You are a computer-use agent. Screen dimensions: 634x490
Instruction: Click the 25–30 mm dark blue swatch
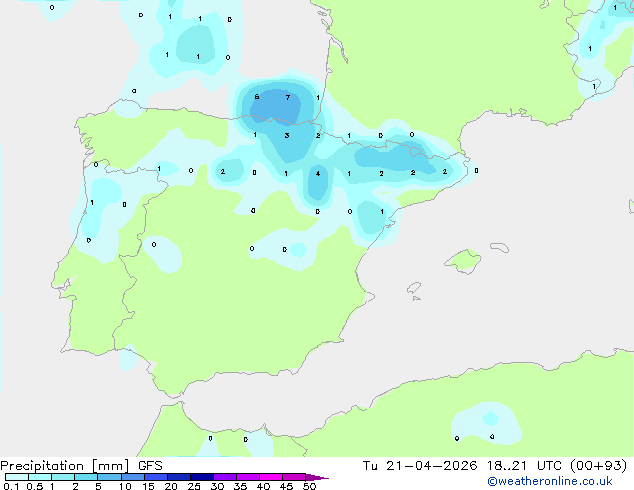click(201, 477)
